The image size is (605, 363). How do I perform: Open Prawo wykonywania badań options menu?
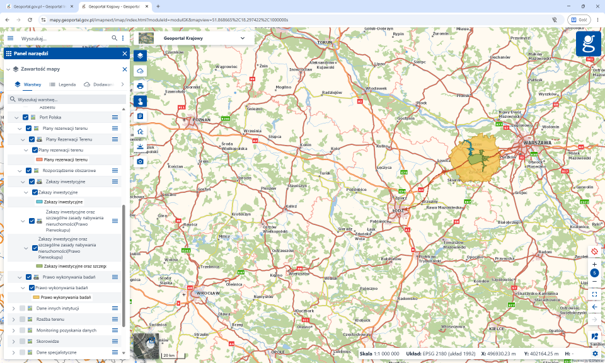click(115, 277)
